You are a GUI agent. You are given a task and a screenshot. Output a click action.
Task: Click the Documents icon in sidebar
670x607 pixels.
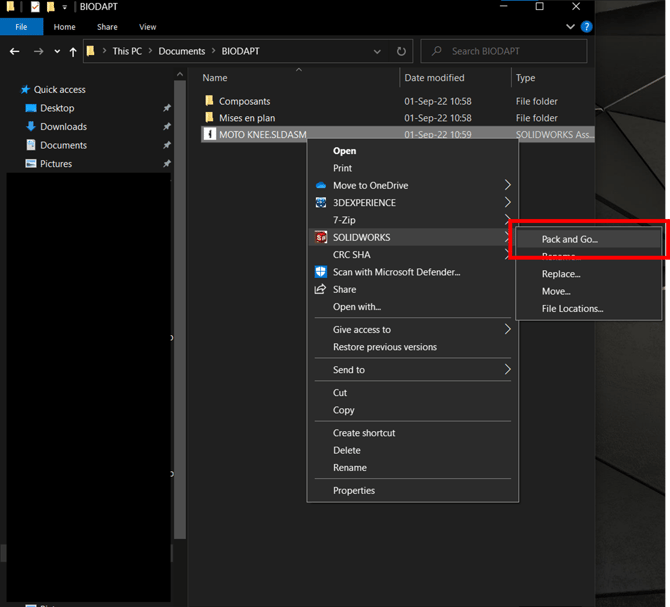click(31, 145)
